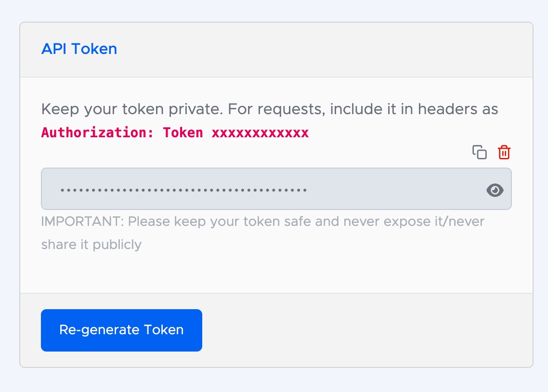Copy the API token to clipboard

479,152
